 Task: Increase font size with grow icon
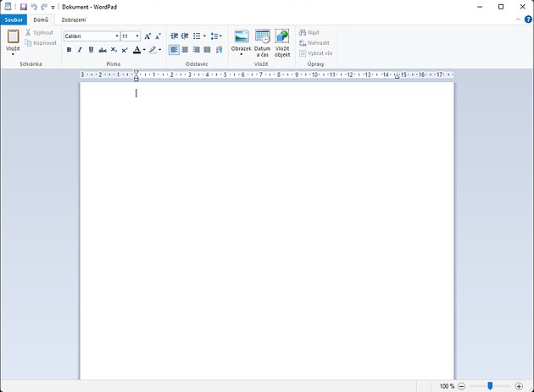click(x=147, y=36)
